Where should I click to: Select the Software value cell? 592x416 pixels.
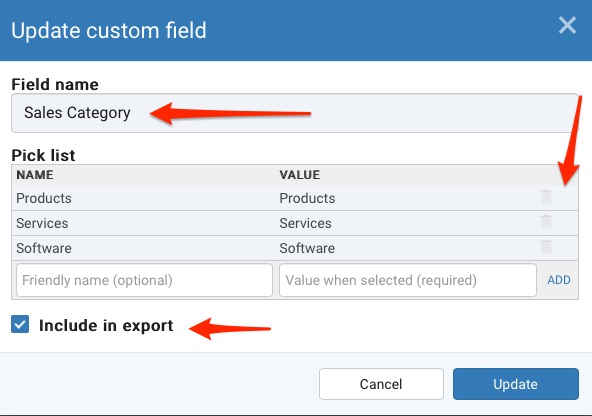point(307,248)
